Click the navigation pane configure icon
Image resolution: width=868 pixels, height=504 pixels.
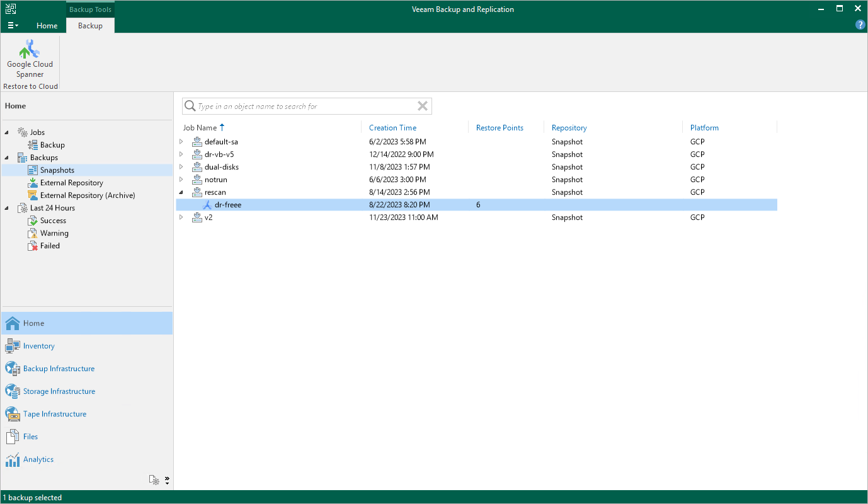[154, 480]
